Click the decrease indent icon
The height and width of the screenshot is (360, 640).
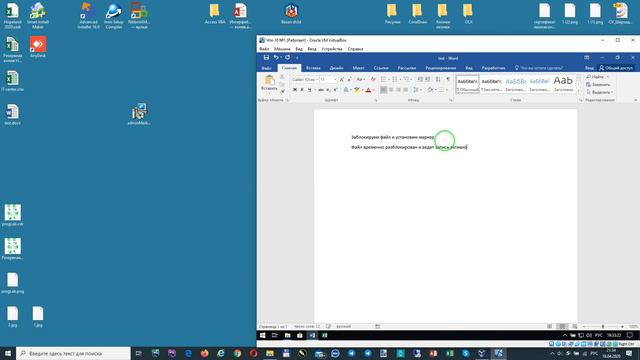click(420, 79)
